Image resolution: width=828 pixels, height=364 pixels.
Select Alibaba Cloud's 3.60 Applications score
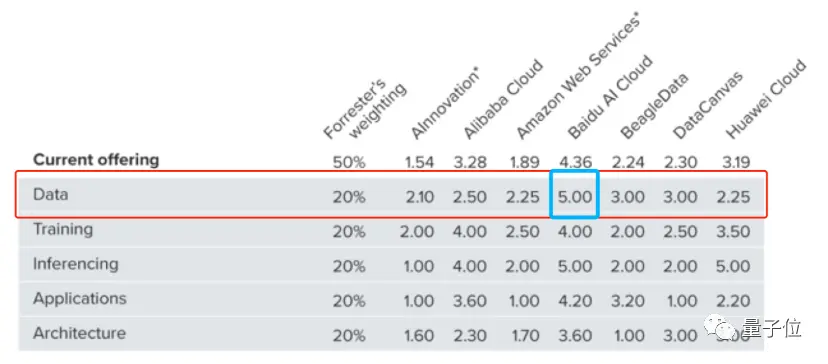(469, 301)
